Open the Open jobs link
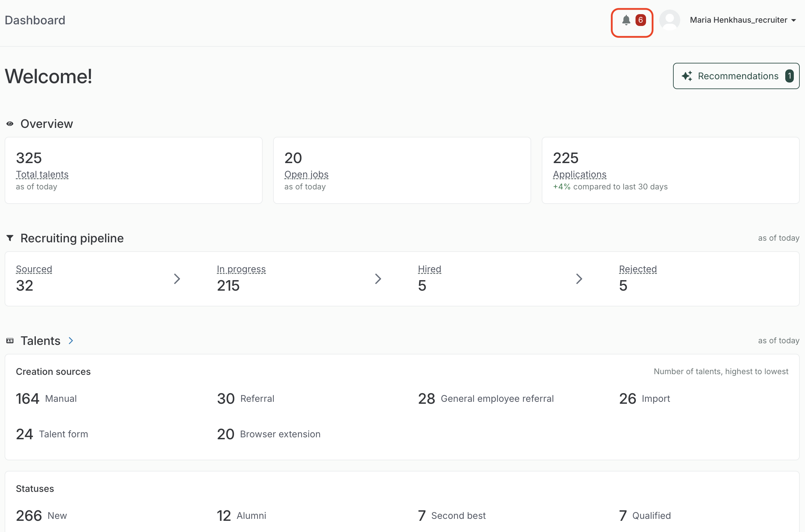The width and height of the screenshot is (805, 532). (x=306, y=174)
